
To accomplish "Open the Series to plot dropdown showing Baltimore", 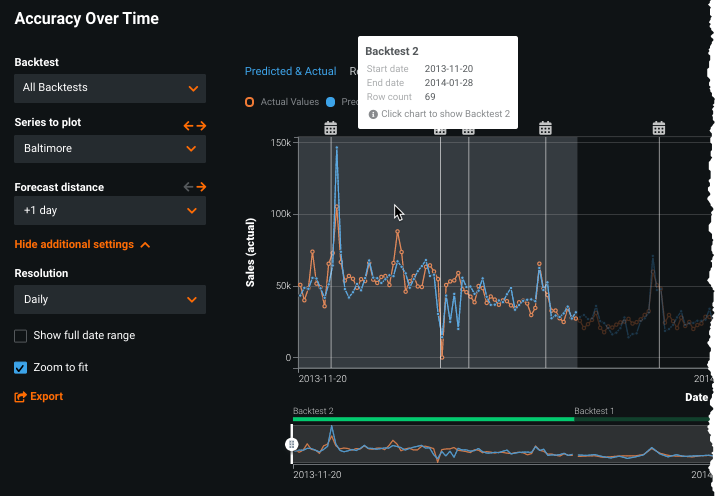I will tap(110, 149).
